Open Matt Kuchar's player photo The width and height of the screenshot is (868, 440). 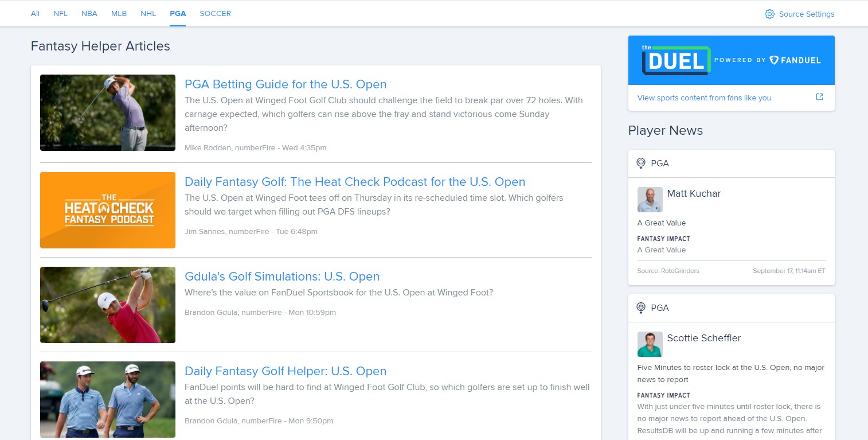tap(650, 200)
